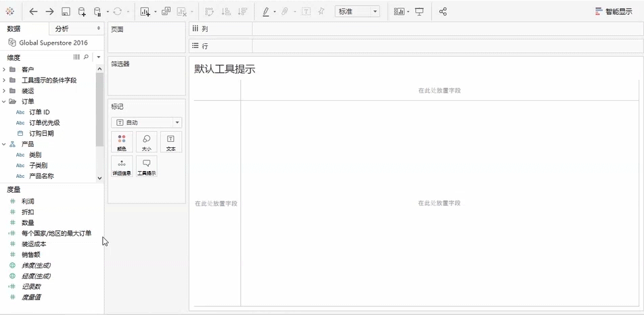The width and height of the screenshot is (644, 315).
Task: Expand the 客户 folder
Action: point(5,70)
